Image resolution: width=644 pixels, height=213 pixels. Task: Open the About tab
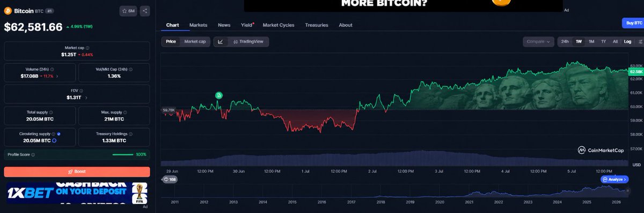[x=346, y=25]
